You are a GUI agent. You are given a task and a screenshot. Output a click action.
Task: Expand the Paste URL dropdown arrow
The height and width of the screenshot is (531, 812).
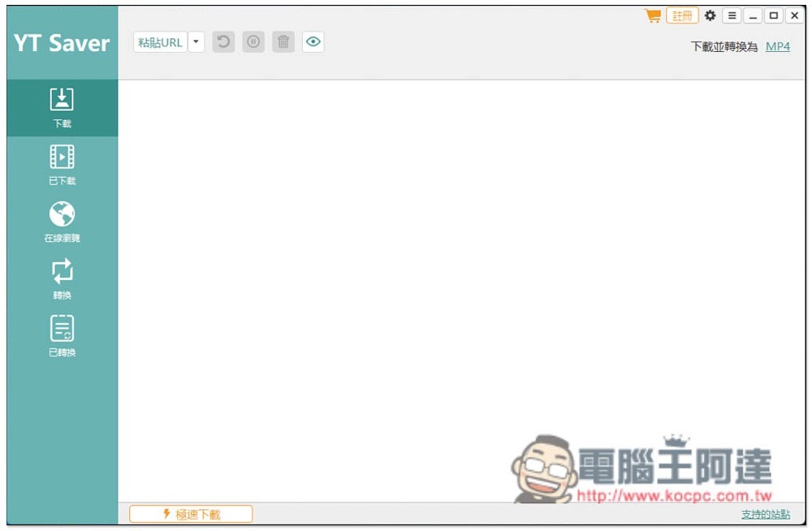(x=197, y=42)
